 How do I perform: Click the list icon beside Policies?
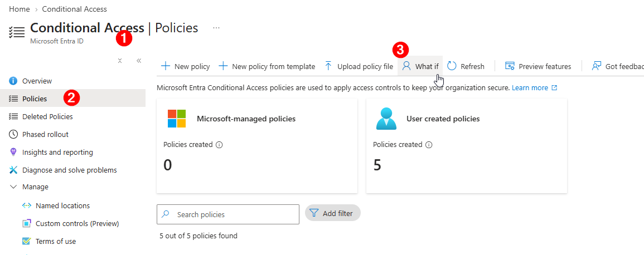(13, 99)
